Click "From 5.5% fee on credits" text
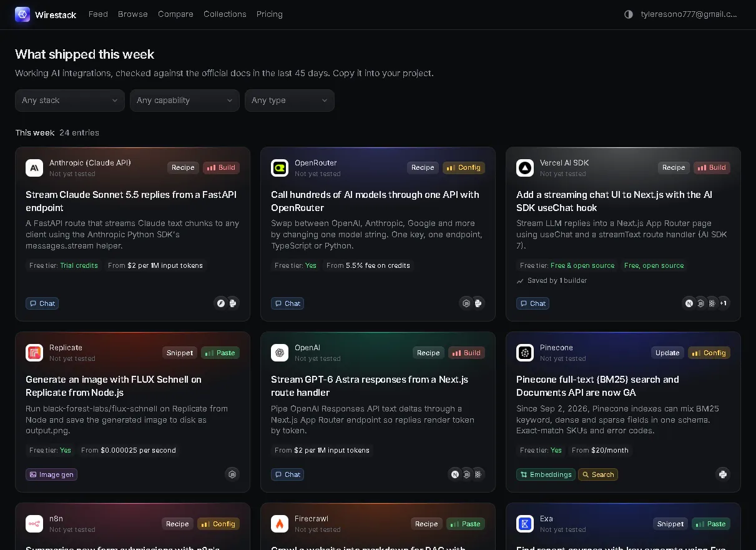Screen dimensions: 756x550 point(368,265)
